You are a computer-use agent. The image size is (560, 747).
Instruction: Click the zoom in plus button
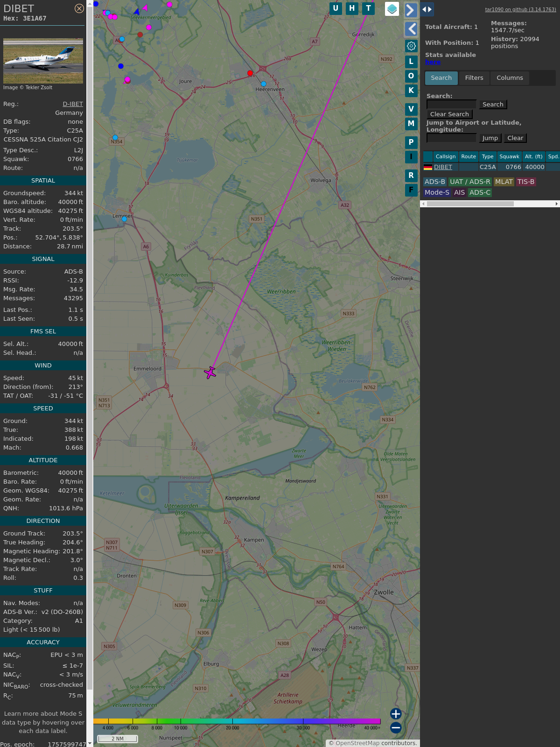pos(396,714)
